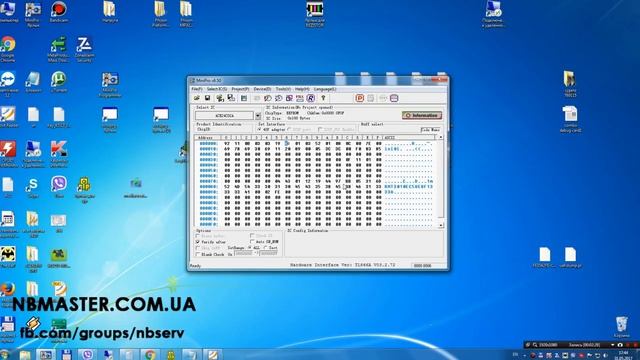Screen dimensions: 640x360
Task: Open the Tools menu
Action: (283, 89)
